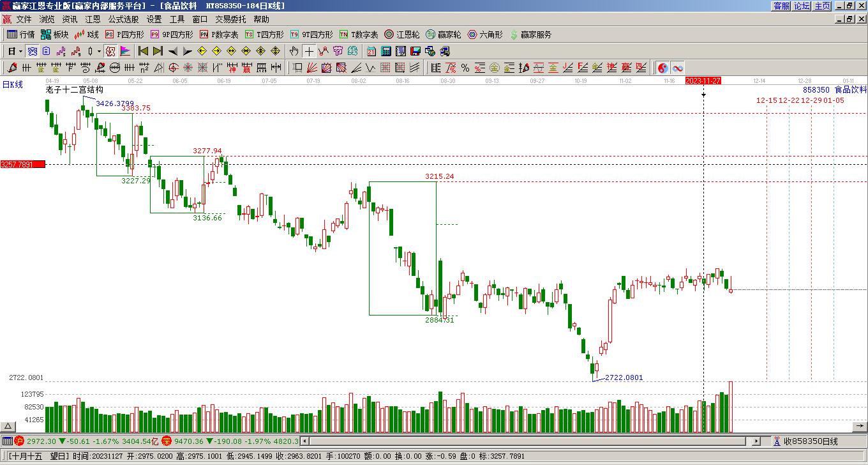The height and width of the screenshot is (465, 868).
Task: Click the yellow diamond left-arrow icon
Action: (202, 51)
